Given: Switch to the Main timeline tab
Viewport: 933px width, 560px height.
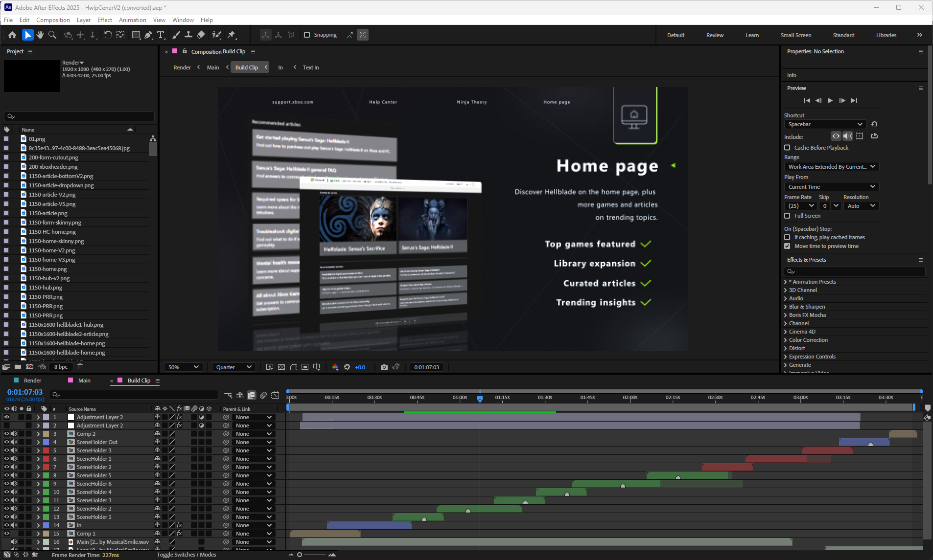Looking at the screenshot, I should pyautogui.click(x=84, y=381).
